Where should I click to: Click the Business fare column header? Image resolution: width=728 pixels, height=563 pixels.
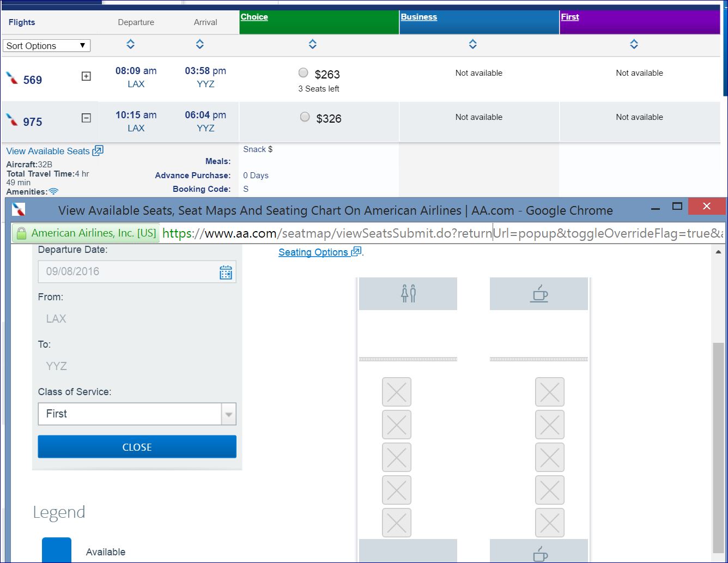click(418, 17)
